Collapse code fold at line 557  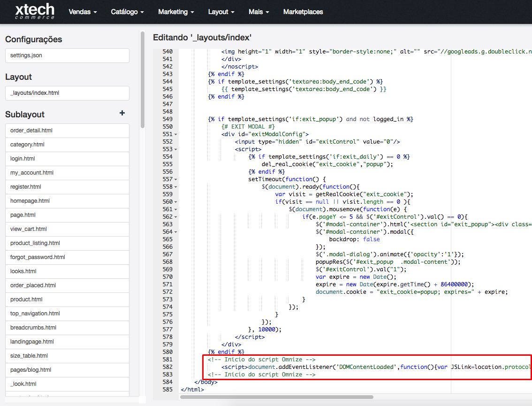pos(176,180)
